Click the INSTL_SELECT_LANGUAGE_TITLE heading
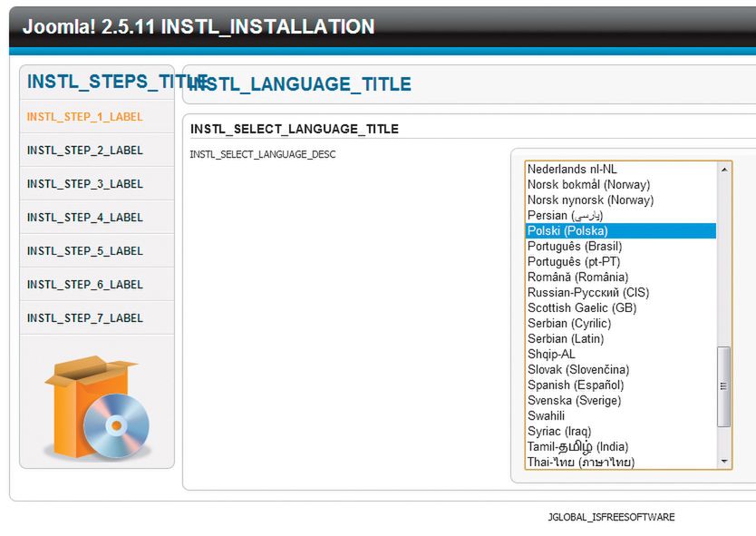Screen dimensions: 756x536 [295, 129]
